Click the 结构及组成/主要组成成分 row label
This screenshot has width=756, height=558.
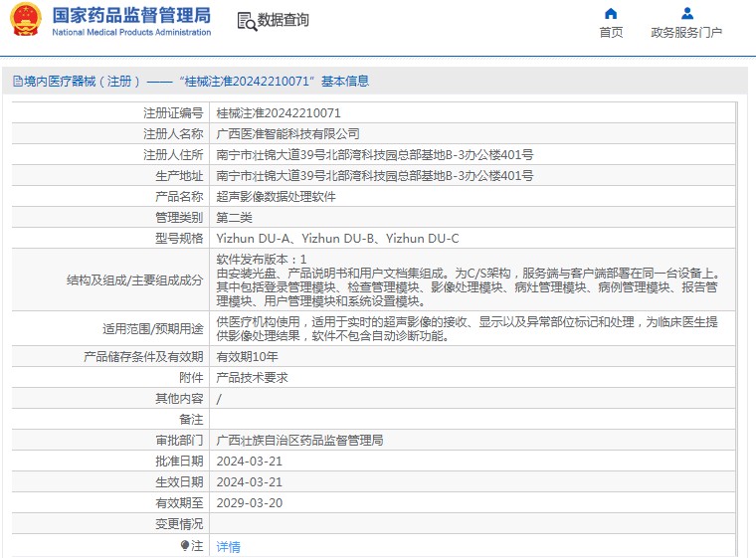[135, 280]
